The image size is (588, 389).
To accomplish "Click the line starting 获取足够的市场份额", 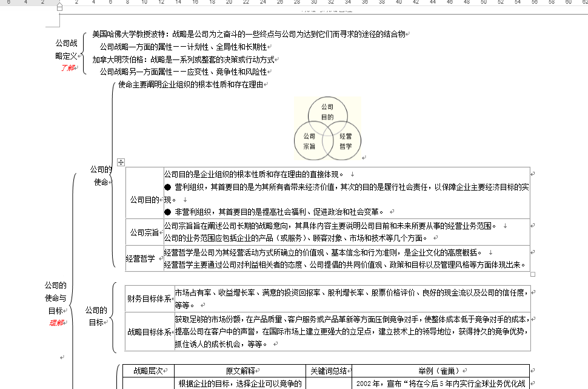I will [352, 319].
